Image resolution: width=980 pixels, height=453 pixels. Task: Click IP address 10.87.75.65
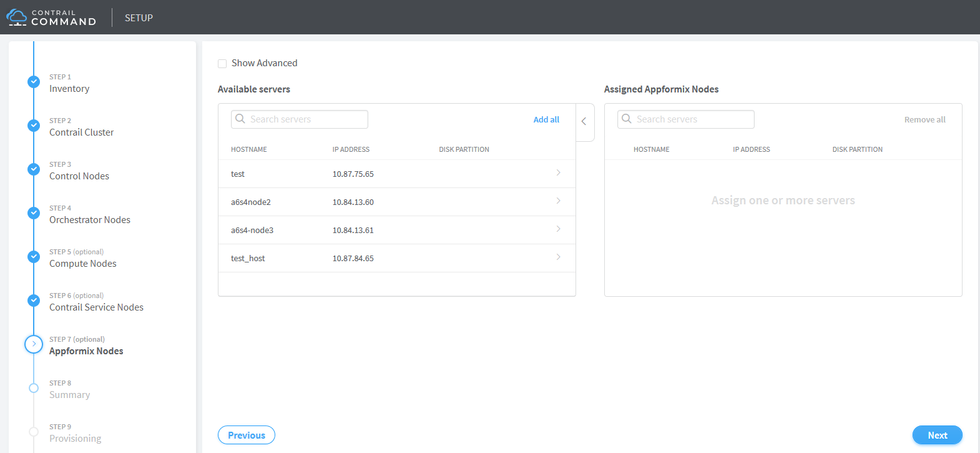pos(353,174)
